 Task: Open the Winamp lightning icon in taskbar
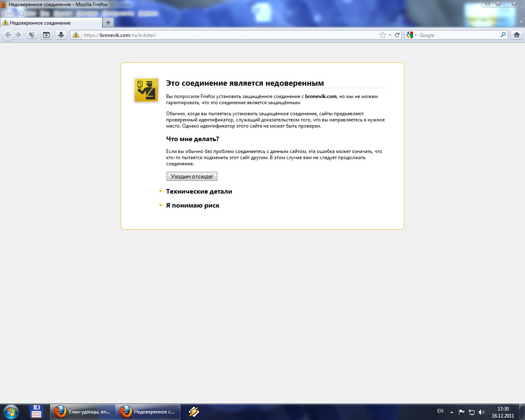(x=194, y=411)
